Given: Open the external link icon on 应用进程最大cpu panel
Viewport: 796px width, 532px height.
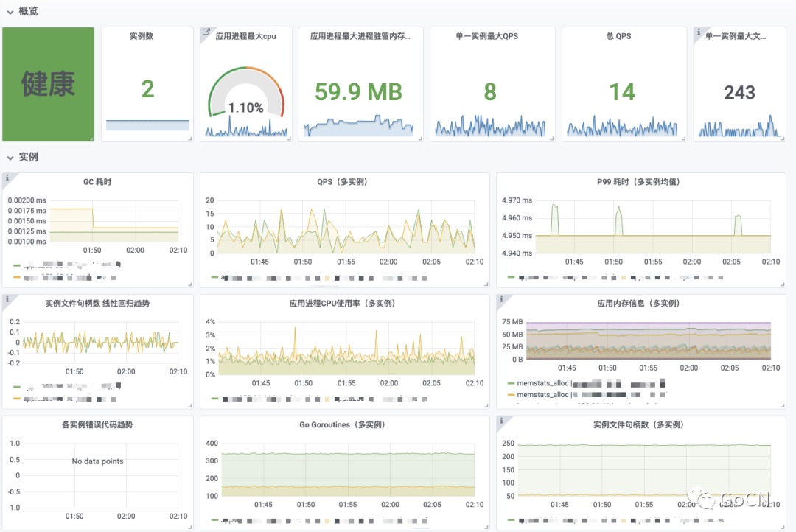Looking at the screenshot, I should click(206, 32).
